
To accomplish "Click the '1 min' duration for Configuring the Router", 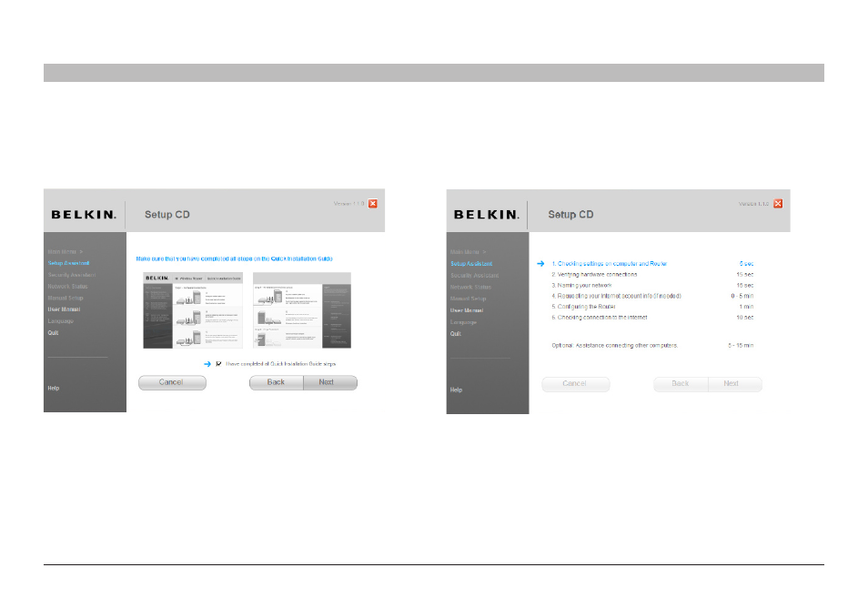I will pyautogui.click(x=746, y=306).
